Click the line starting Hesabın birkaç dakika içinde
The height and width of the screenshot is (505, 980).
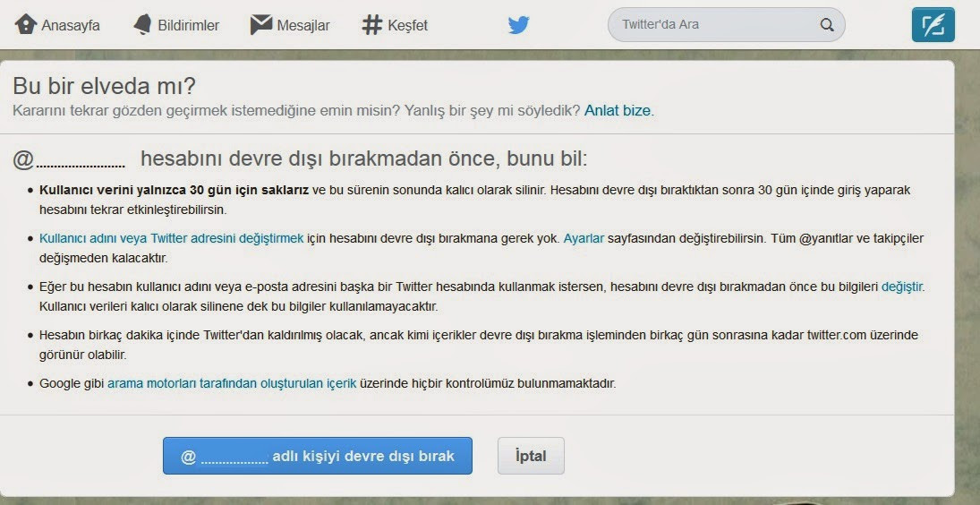tap(479, 335)
